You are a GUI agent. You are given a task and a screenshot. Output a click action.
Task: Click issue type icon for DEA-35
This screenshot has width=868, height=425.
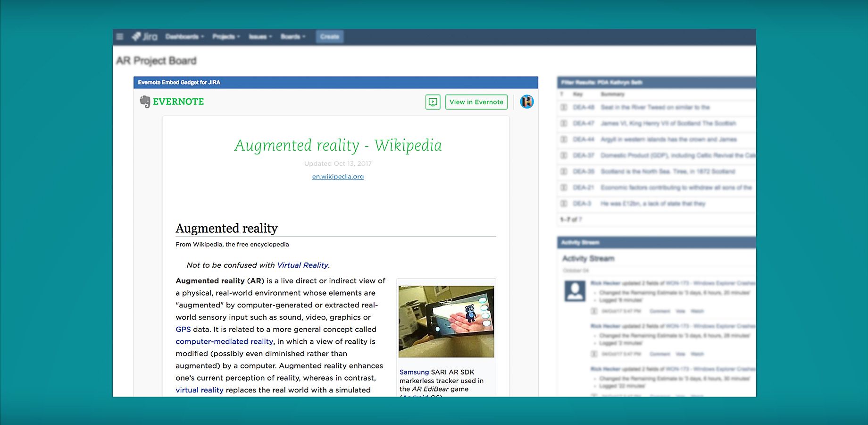coord(563,171)
